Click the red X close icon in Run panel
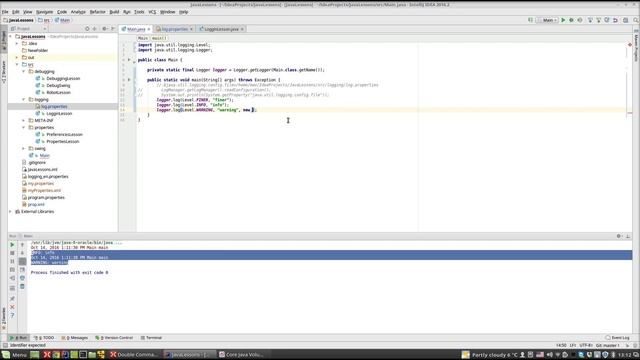Viewport: 640px width, 360px height. [12, 307]
